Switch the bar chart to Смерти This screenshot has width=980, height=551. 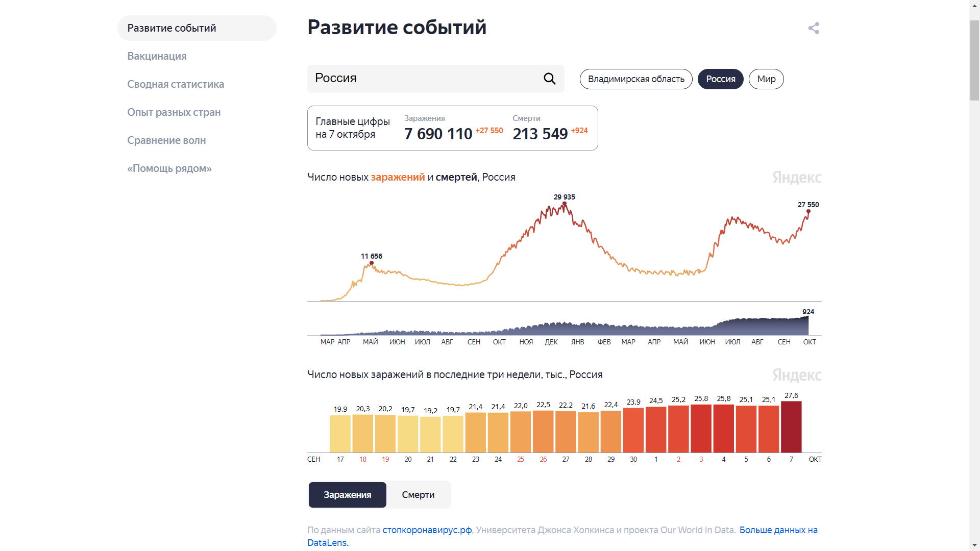(x=418, y=495)
